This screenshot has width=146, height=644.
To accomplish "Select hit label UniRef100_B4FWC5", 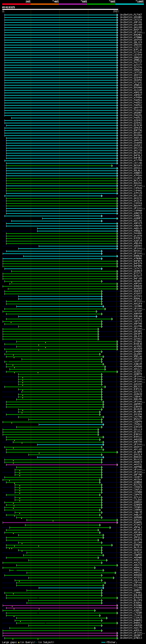I will [131, 261].
